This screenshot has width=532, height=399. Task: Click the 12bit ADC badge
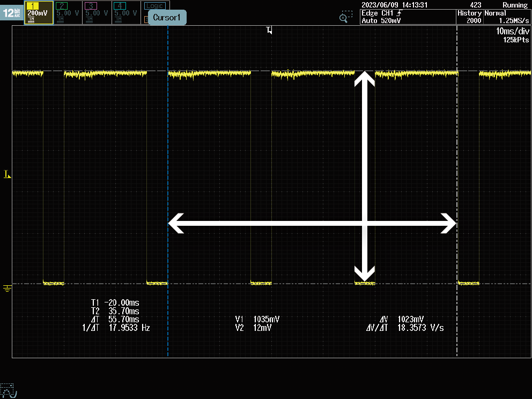(x=12, y=12)
